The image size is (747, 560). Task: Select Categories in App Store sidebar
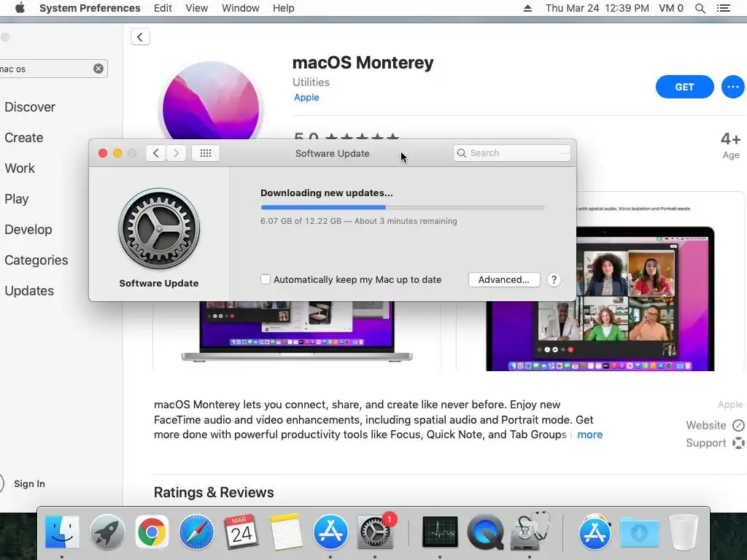36,260
